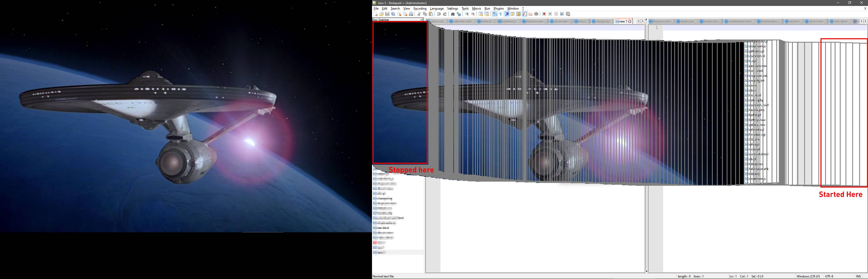Click the INS insert mode indicator
The width and height of the screenshot is (868, 279).
pyautogui.click(x=858, y=276)
